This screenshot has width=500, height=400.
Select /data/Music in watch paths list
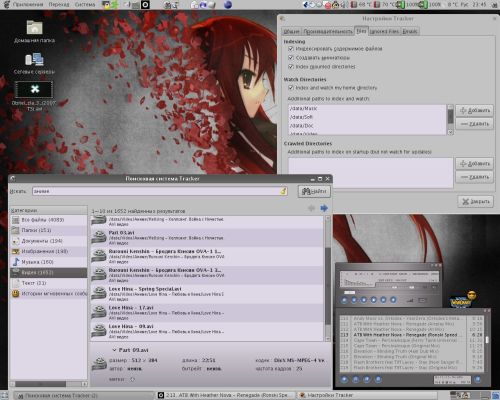coord(367,108)
